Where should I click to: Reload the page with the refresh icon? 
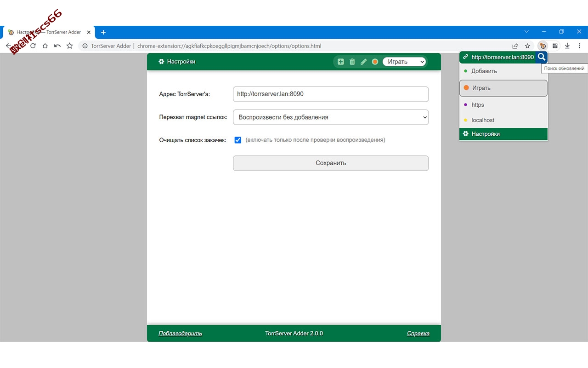pos(33,46)
